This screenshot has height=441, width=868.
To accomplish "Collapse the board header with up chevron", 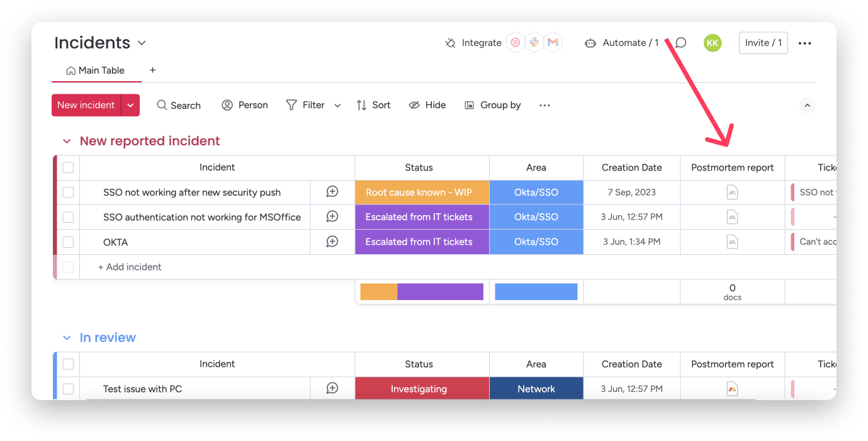I will point(807,105).
